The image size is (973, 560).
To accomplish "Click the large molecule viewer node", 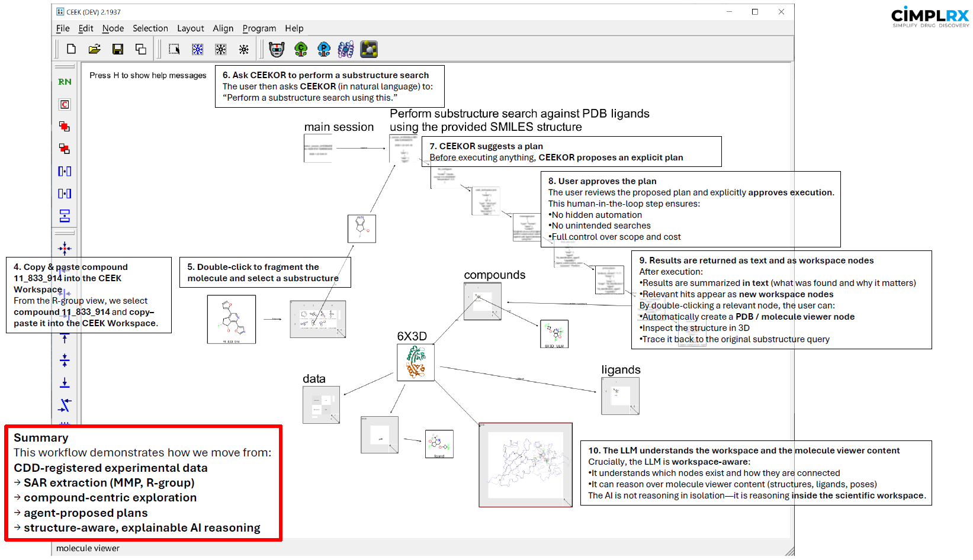I will tap(525, 465).
